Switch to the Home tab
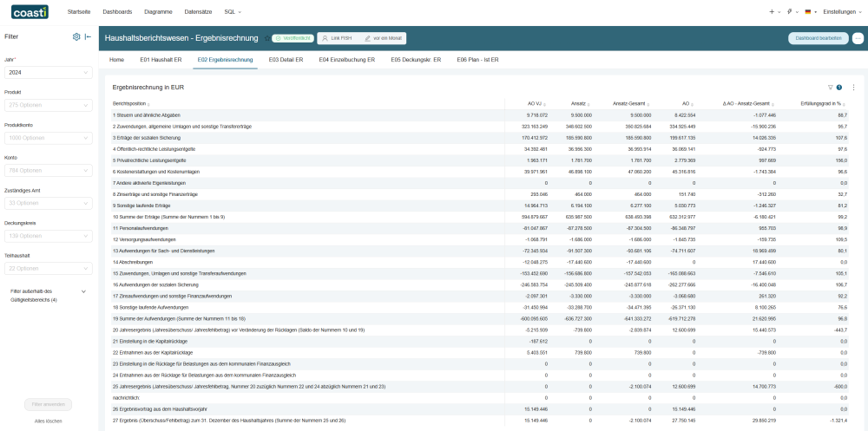The image size is (868, 431). 116,59
